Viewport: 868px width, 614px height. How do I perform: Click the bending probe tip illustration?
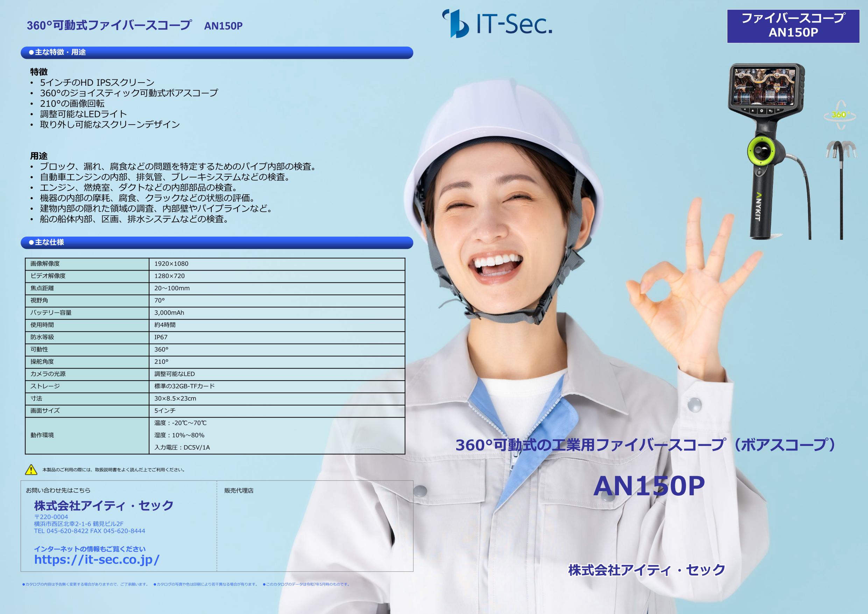(x=840, y=149)
